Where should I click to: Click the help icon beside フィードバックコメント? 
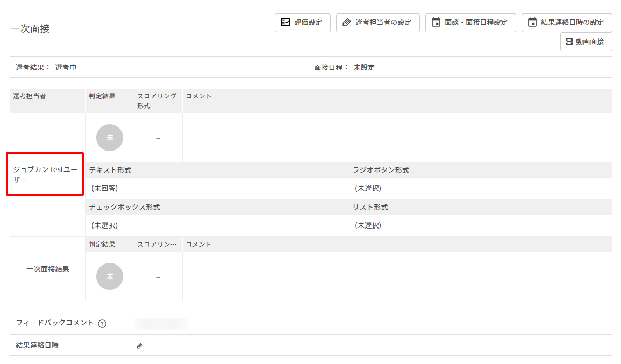102,324
